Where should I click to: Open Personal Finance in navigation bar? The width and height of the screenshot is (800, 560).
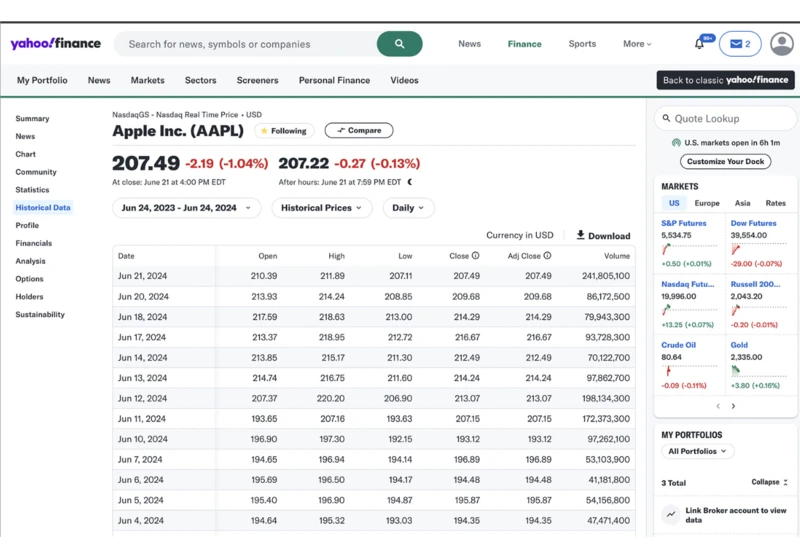click(334, 80)
